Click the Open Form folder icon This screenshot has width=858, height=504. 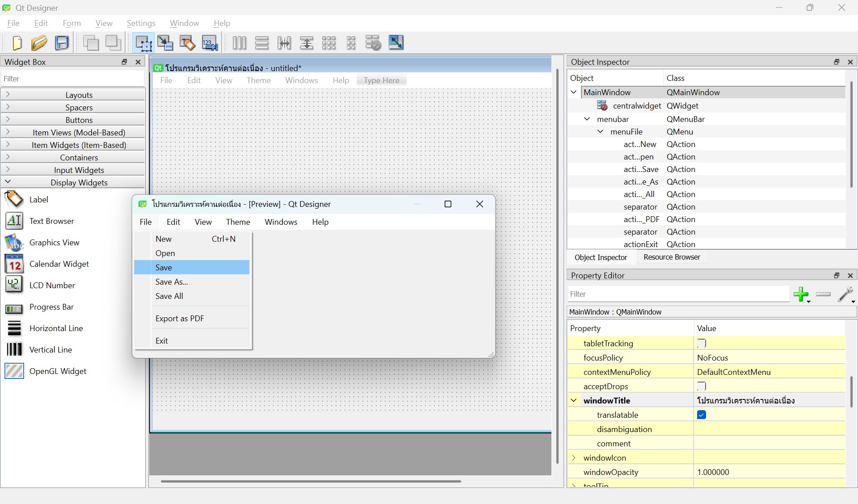(39, 43)
